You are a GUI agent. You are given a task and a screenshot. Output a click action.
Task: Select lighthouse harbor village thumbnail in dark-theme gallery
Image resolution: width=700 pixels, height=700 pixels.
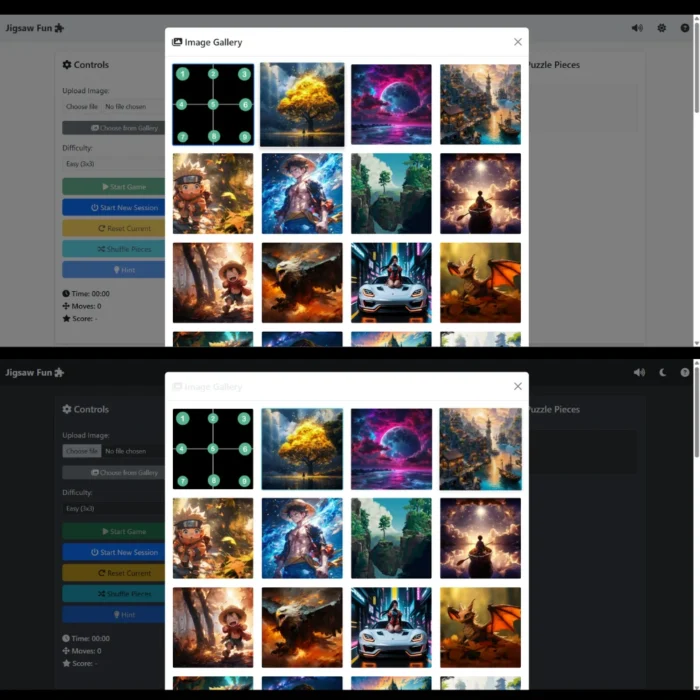(480, 449)
